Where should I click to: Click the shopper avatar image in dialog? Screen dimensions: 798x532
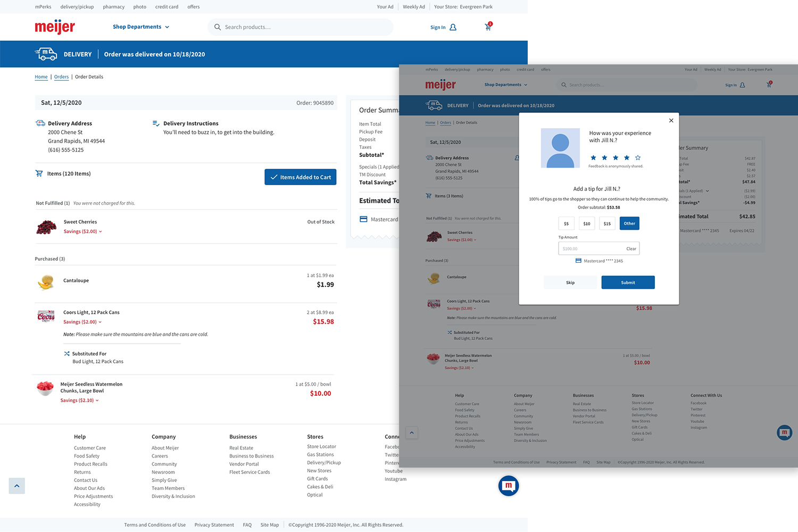coord(560,148)
